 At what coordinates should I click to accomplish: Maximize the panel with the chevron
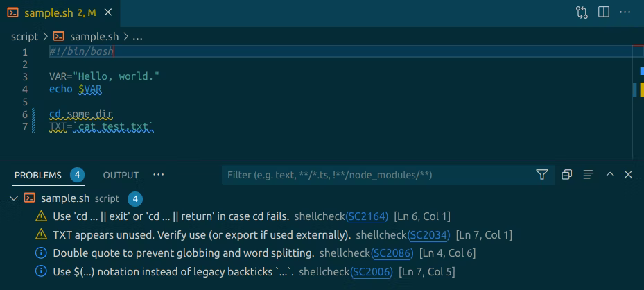pyautogui.click(x=610, y=175)
